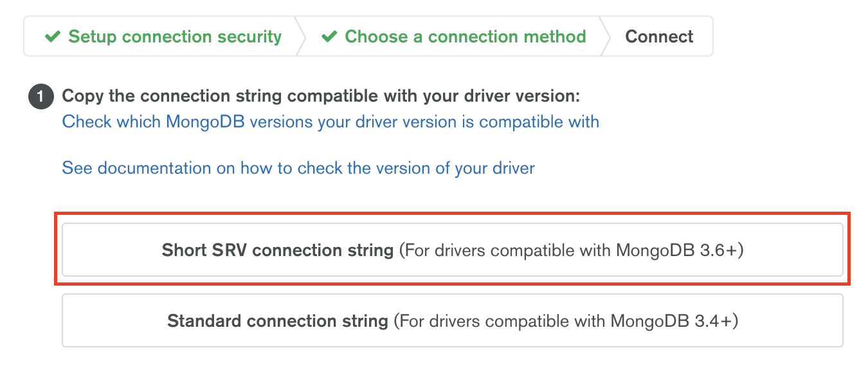Click the chevron divider before the Connect step
The image size is (868, 377).
605,37
